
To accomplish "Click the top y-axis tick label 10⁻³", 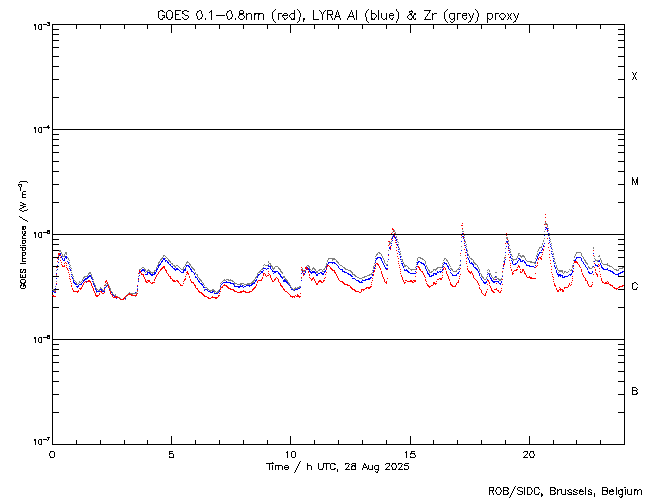I will [x=37, y=25].
